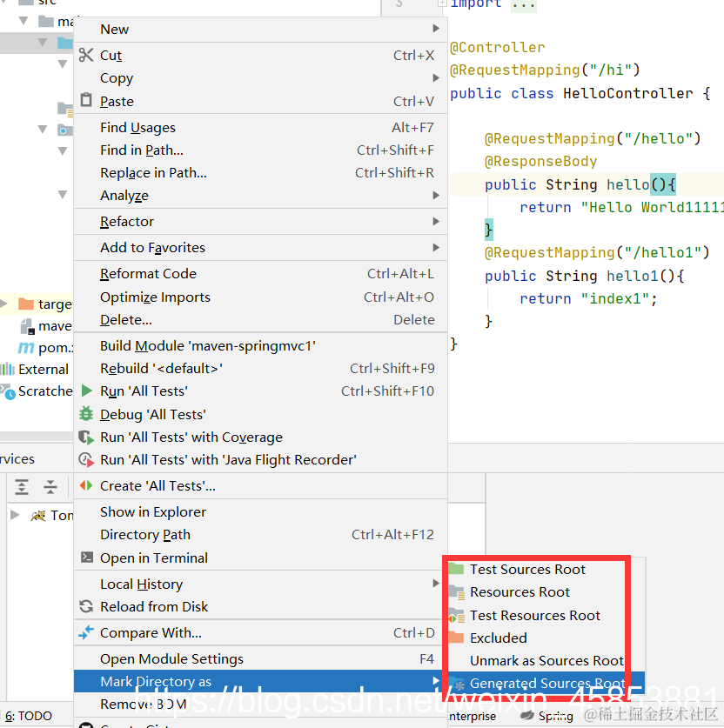Screen dimensions: 724x728
Task: Open the Spring tool window tab
Action: point(546,716)
